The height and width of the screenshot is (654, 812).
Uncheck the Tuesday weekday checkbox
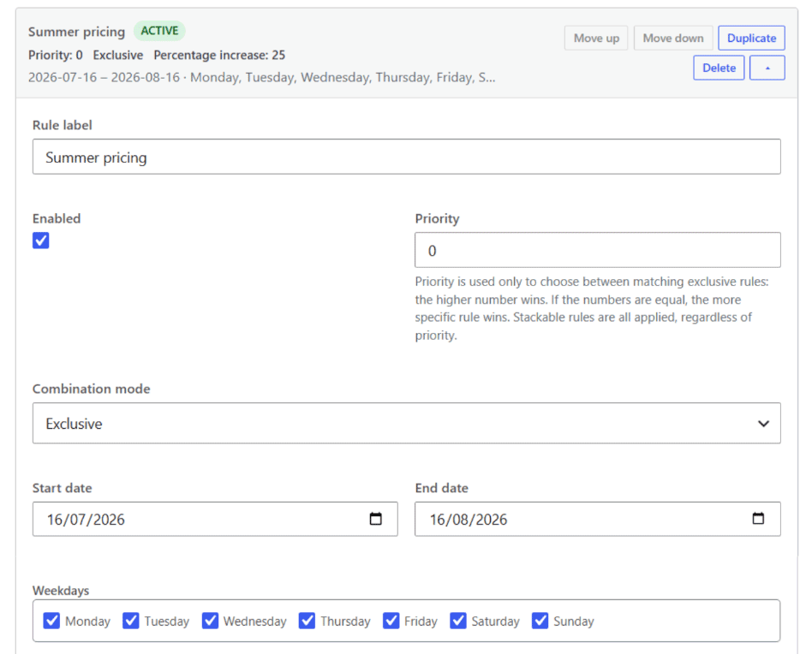click(x=130, y=621)
